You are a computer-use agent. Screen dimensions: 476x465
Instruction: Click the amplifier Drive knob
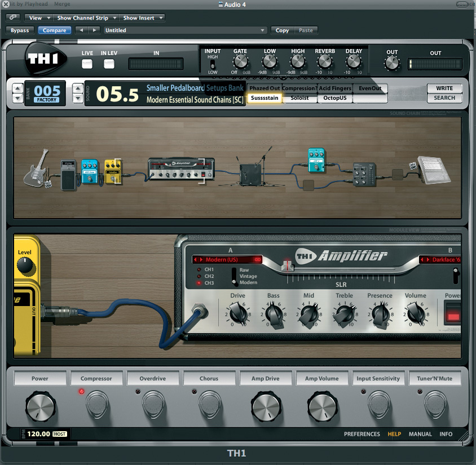(x=239, y=313)
